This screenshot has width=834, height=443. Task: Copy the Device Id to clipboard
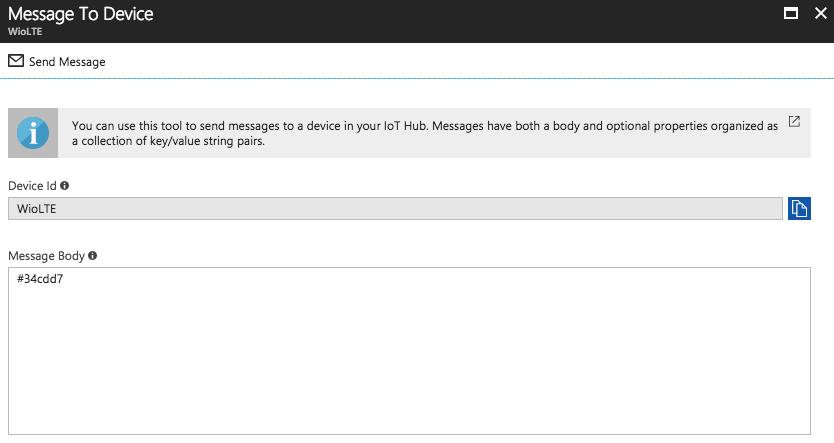click(x=799, y=208)
